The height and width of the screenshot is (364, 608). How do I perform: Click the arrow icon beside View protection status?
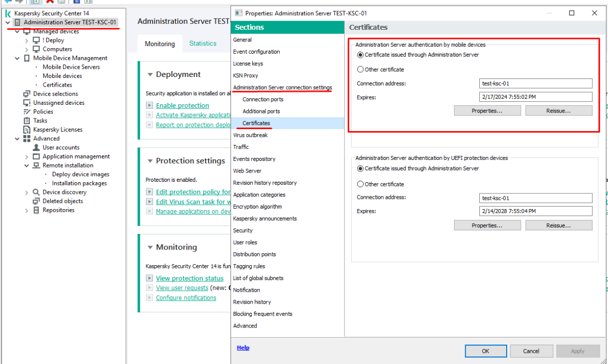(149, 278)
